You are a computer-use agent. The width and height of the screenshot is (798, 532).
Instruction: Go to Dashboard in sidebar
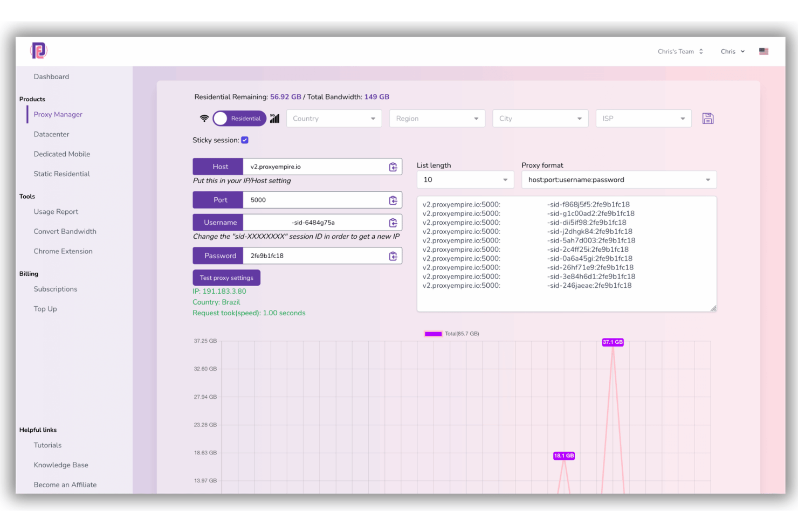[51, 77]
